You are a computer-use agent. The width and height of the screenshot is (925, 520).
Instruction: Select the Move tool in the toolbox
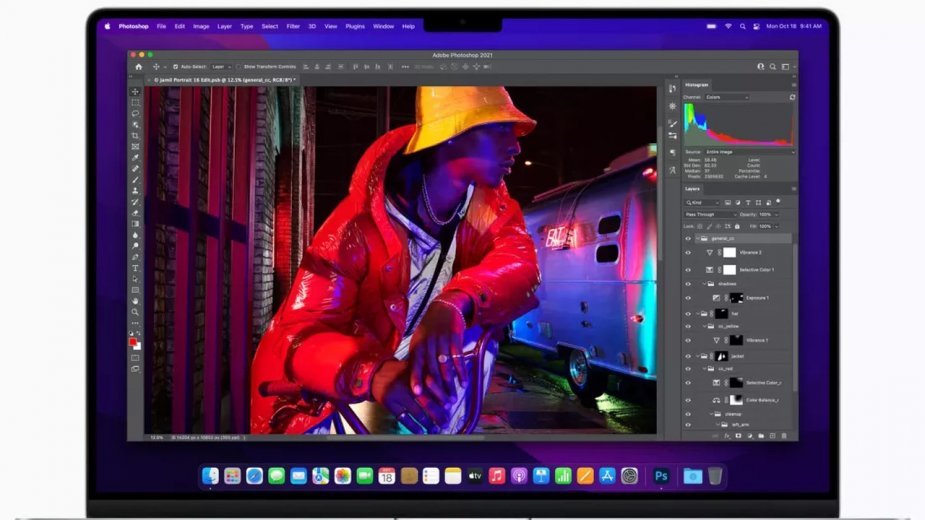coord(135,91)
